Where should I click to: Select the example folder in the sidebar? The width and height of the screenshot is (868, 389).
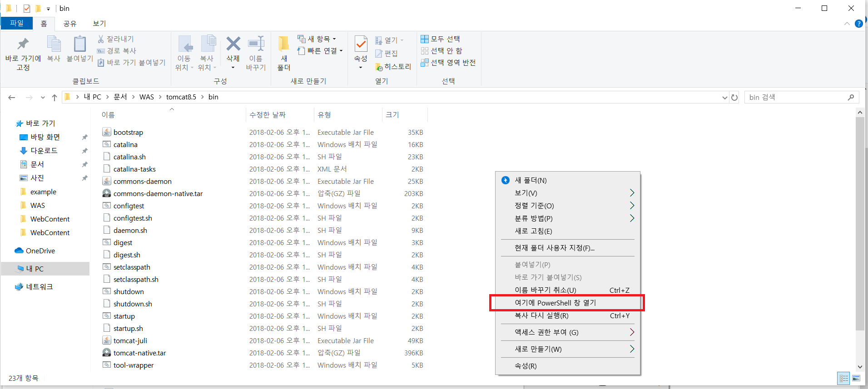(43, 192)
